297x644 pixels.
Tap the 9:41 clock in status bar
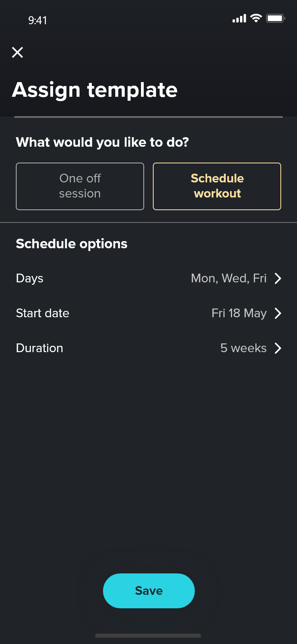pos(38,20)
